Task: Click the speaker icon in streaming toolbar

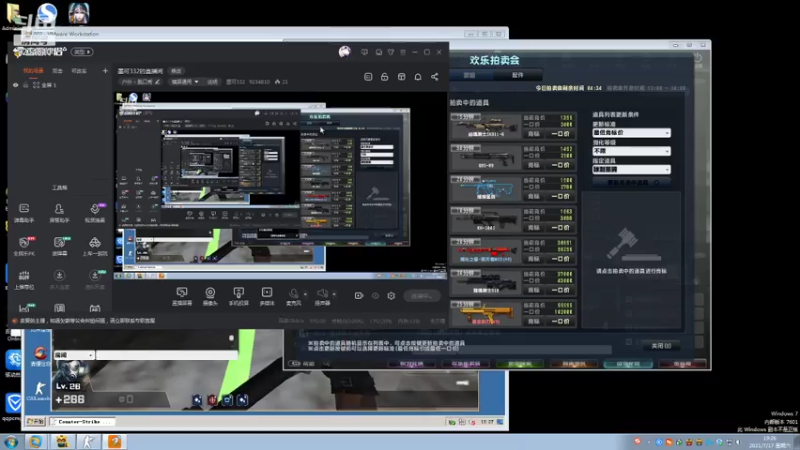Action: click(x=322, y=293)
